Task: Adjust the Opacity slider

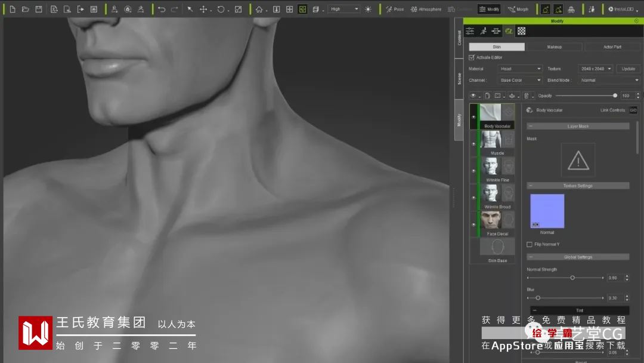Action: click(x=586, y=96)
